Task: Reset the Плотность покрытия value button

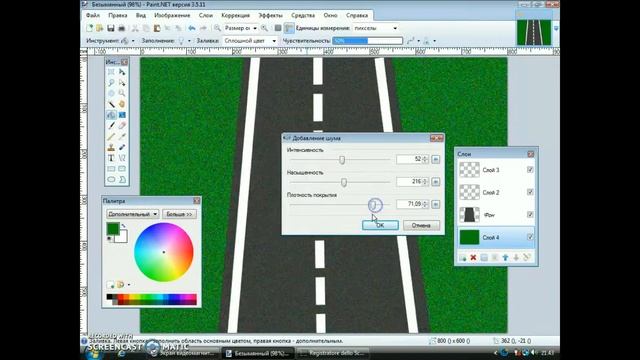Action: (436, 204)
